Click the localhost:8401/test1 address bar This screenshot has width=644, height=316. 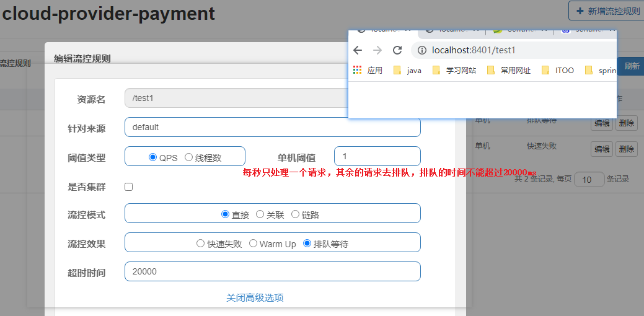(513, 50)
